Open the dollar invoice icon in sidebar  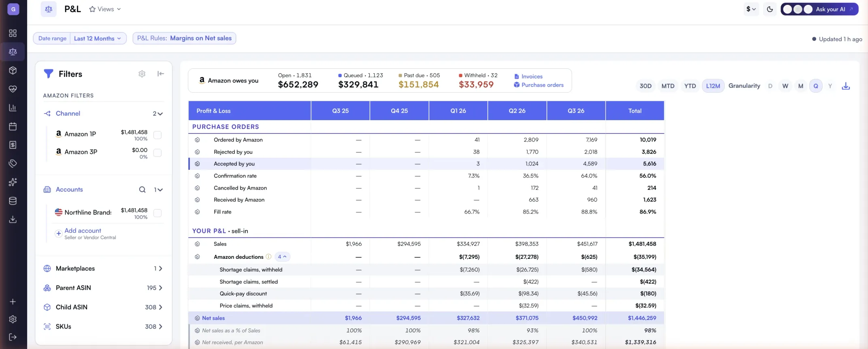point(13,145)
